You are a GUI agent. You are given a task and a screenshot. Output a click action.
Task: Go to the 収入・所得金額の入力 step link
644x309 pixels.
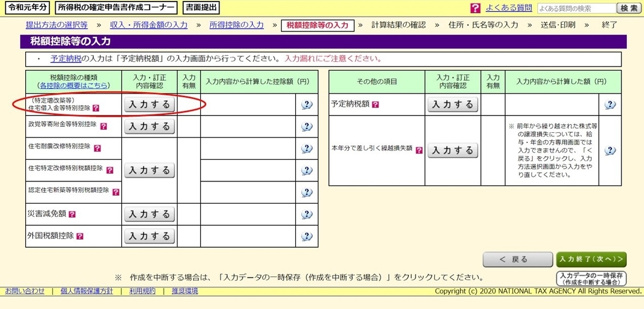[x=149, y=25]
